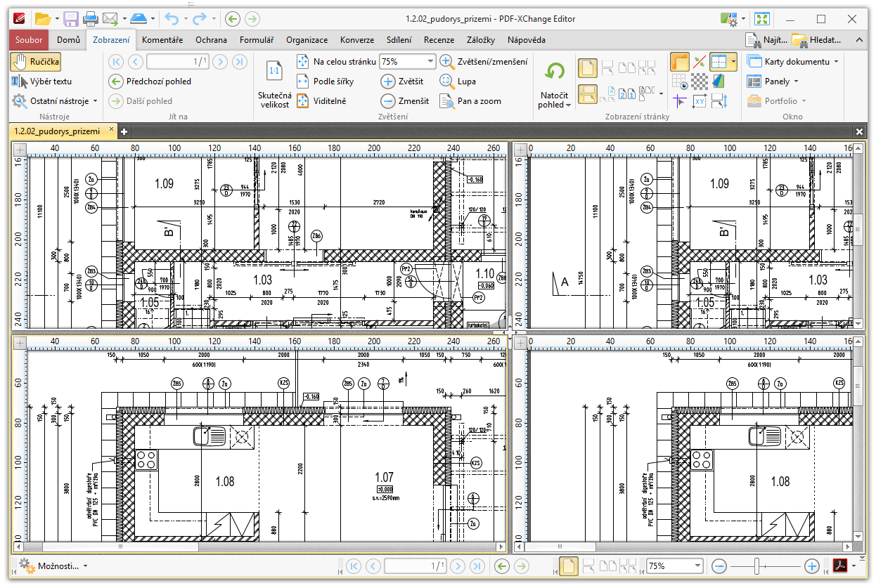
Task: Click the scanner icon in quick toolbar
Action: 139,19
